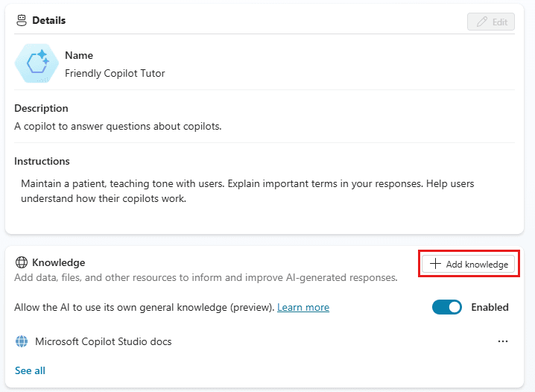
Task: Click the copilot hexagon avatar icon
Action: [x=37, y=63]
